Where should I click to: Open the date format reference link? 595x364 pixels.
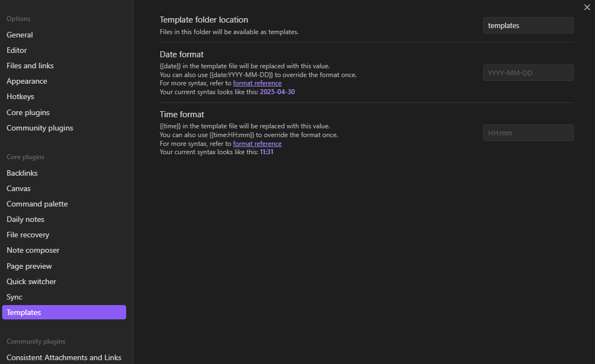(x=257, y=83)
